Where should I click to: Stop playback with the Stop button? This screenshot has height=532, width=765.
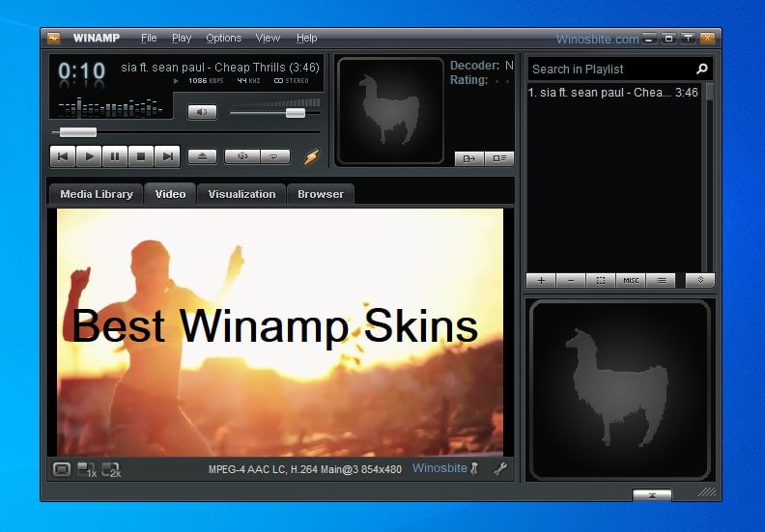click(x=141, y=156)
